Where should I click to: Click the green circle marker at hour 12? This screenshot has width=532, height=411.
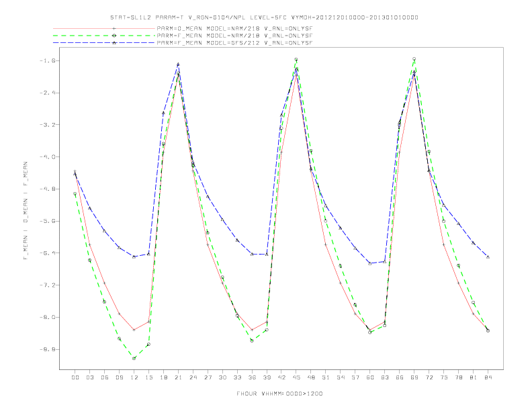[x=134, y=359]
